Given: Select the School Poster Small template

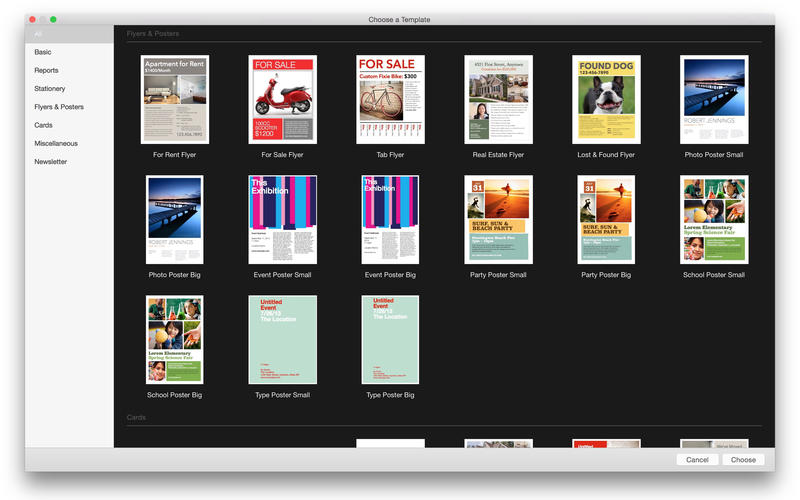Looking at the screenshot, I should pyautogui.click(x=714, y=219).
